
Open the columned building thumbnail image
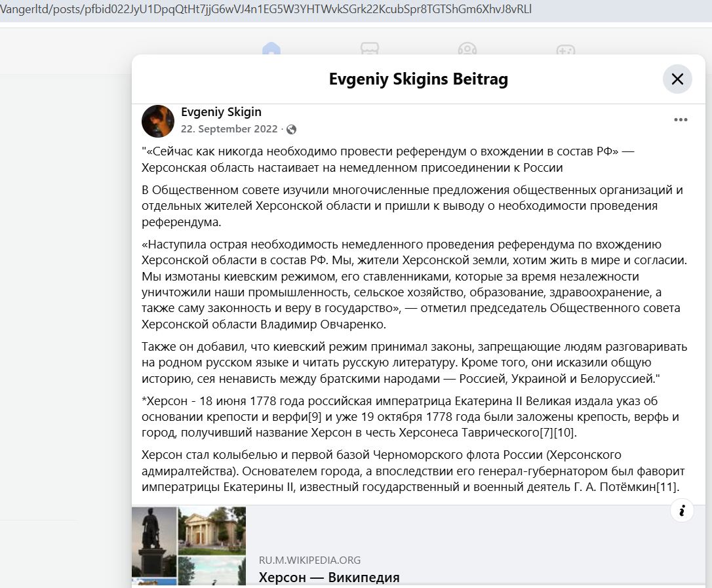point(212,530)
